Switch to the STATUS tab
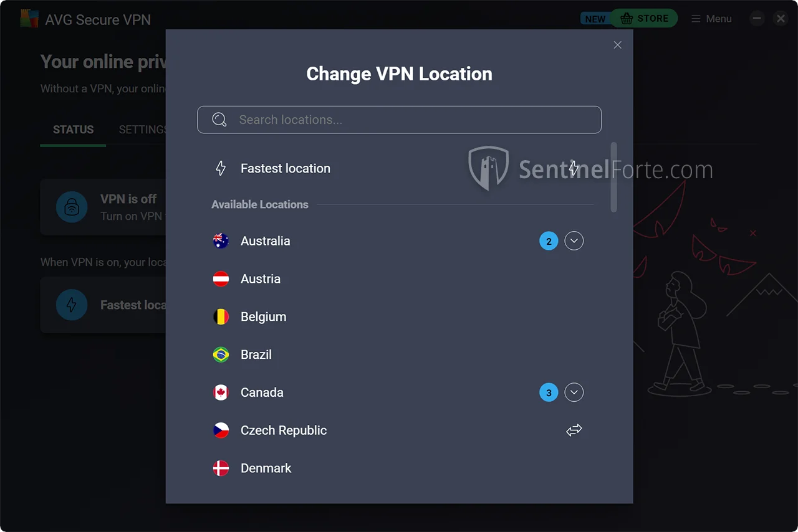The width and height of the screenshot is (798, 532). tap(73, 130)
